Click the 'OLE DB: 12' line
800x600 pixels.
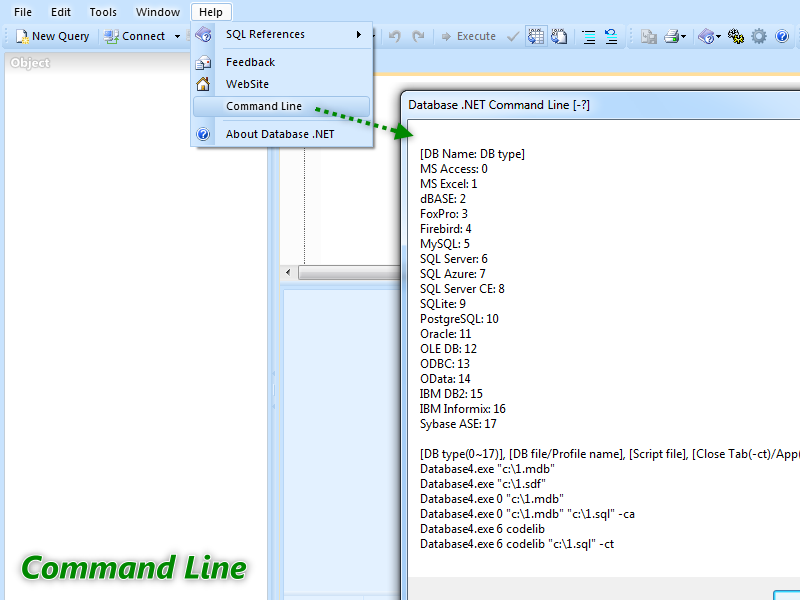[x=448, y=349]
